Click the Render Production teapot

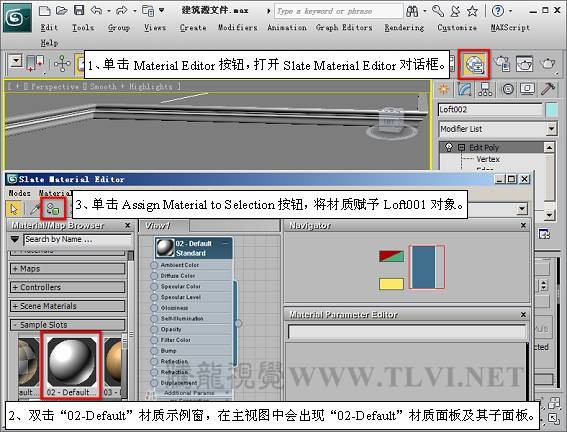click(547, 64)
